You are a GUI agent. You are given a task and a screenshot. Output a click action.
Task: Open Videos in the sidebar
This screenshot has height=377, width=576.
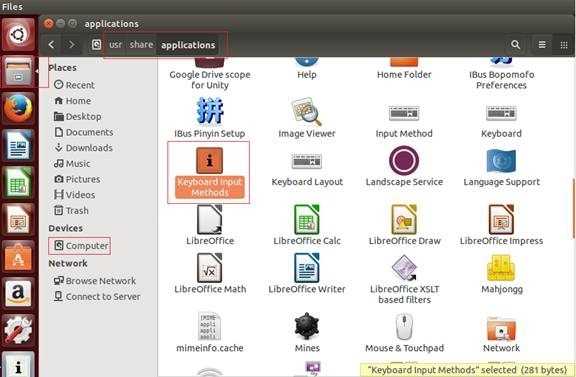[x=75, y=195]
